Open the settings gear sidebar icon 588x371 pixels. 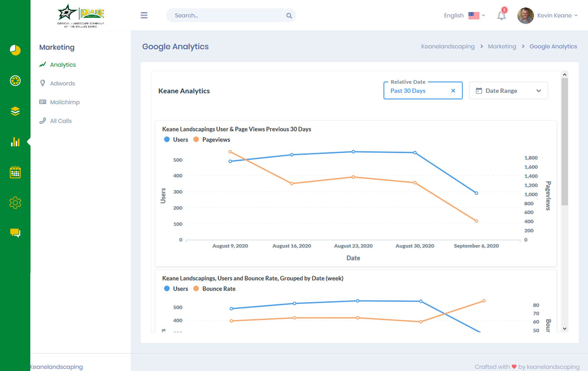coord(15,202)
